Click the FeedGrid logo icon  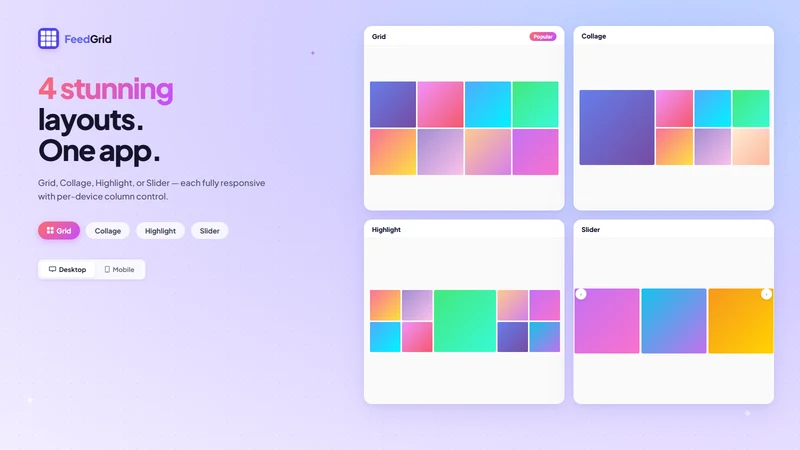pos(48,38)
